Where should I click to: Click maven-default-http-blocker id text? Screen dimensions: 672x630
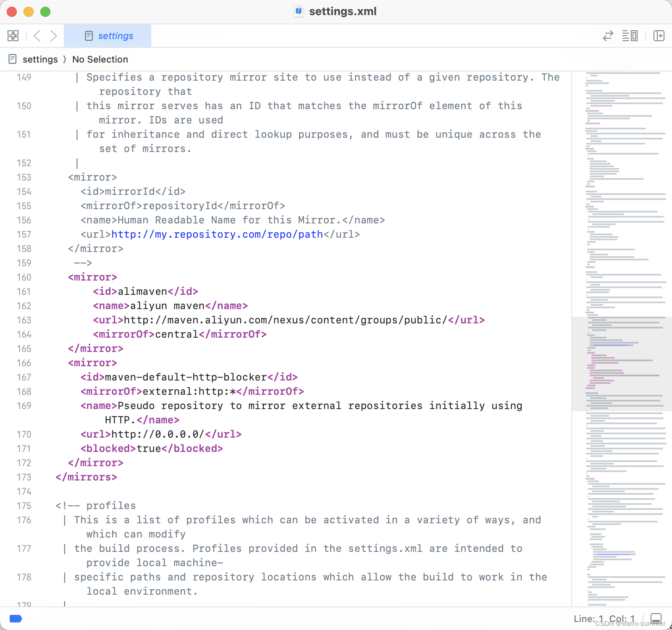(186, 377)
